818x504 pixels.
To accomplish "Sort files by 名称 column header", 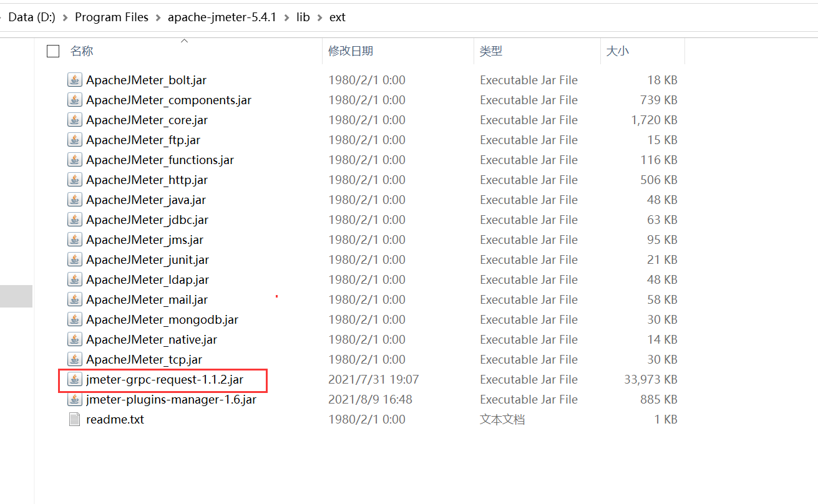I will [82, 51].
